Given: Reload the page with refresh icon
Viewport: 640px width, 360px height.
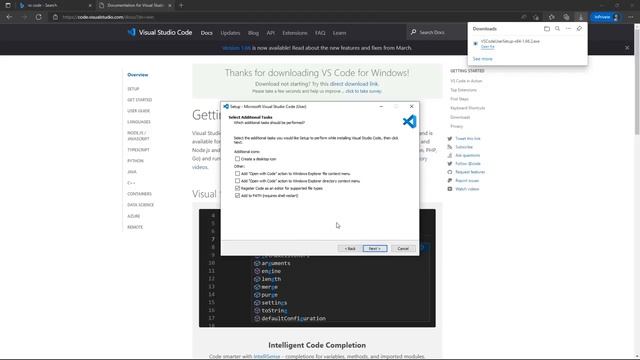Looking at the screenshot, I should tap(38, 17).
